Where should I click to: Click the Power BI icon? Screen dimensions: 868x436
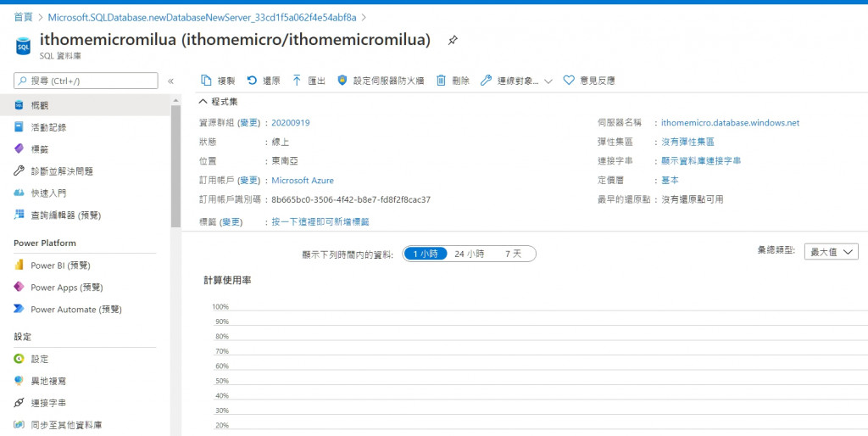19,266
